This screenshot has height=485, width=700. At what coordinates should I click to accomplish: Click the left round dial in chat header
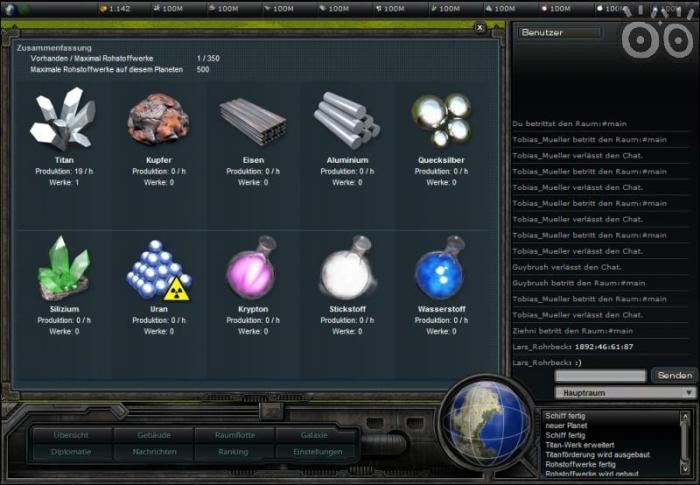(x=640, y=41)
